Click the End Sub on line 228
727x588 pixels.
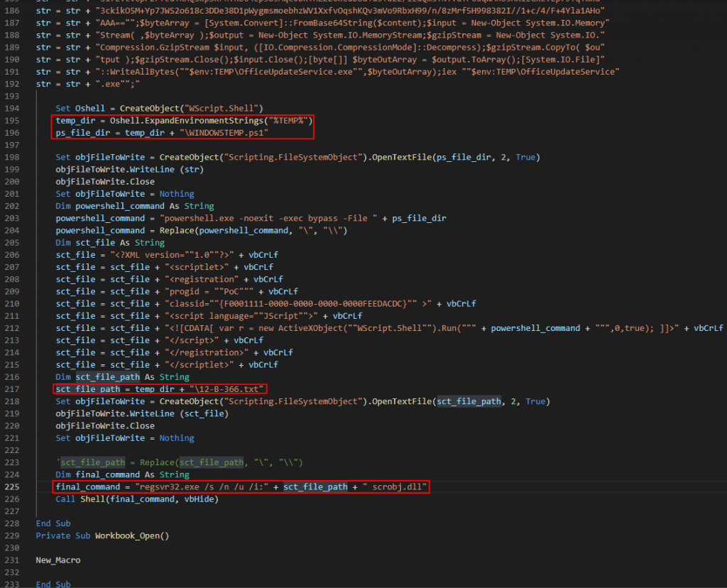[53, 523]
